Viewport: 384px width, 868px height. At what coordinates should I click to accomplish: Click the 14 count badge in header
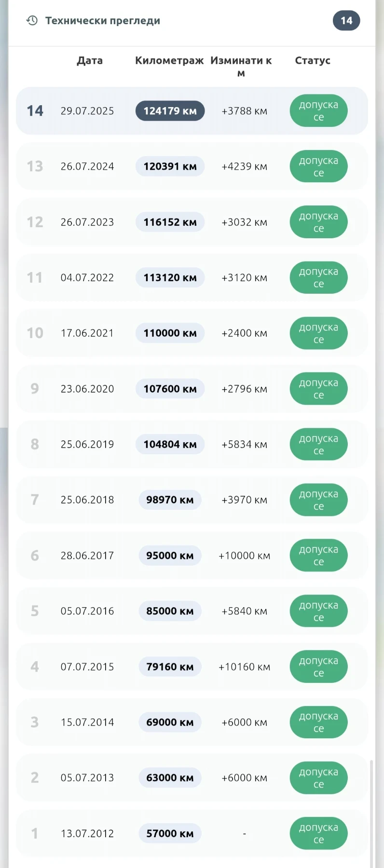click(346, 20)
